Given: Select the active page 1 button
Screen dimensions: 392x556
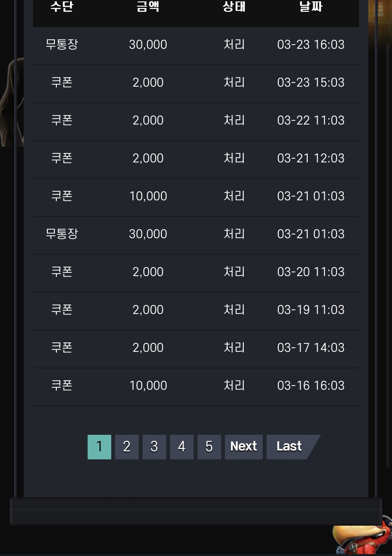Looking at the screenshot, I should [x=99, y=447].
